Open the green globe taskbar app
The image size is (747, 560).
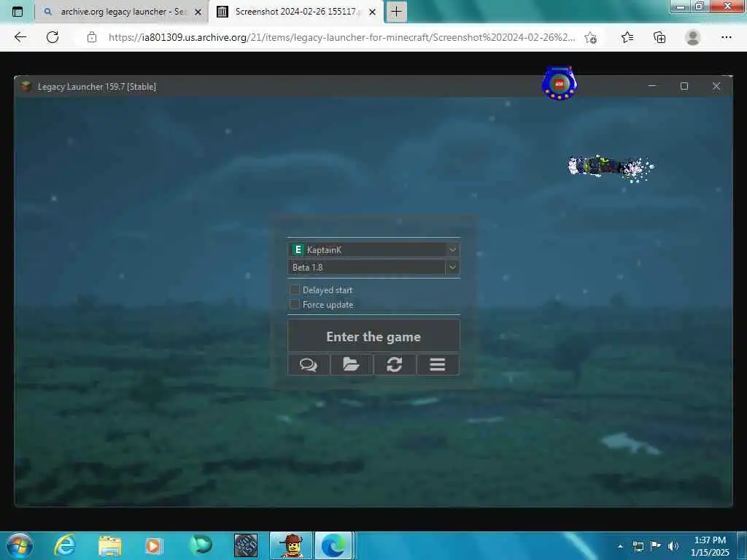(x=200, y=545)
